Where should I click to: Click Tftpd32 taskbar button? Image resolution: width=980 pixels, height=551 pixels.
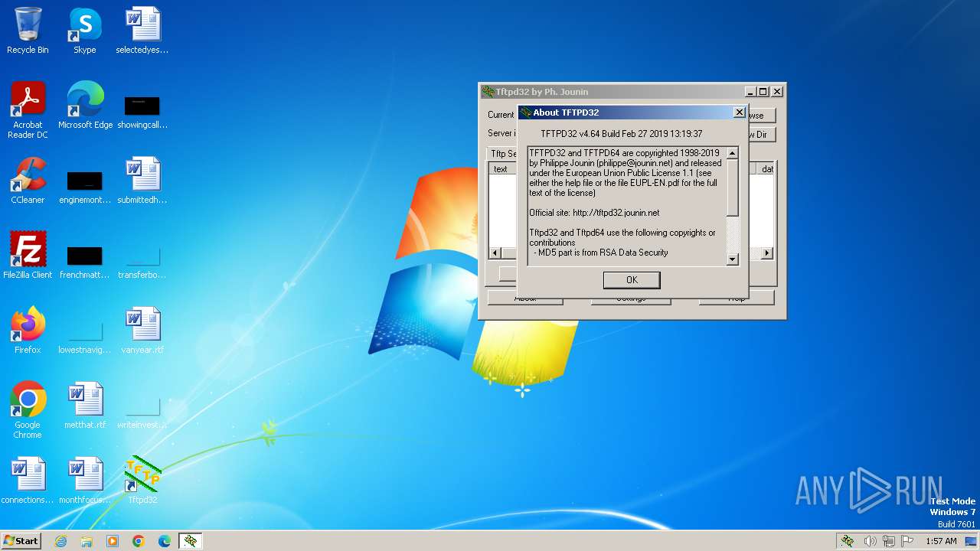coord(191,541)
